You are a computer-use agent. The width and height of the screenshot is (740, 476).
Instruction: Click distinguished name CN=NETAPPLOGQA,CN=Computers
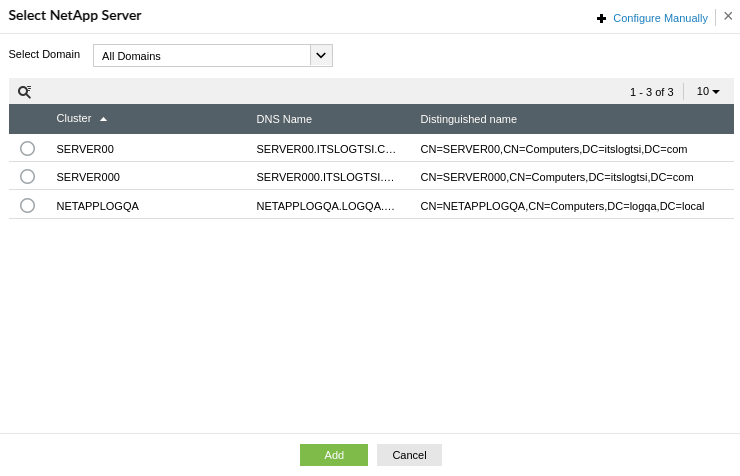pos(562,206)
